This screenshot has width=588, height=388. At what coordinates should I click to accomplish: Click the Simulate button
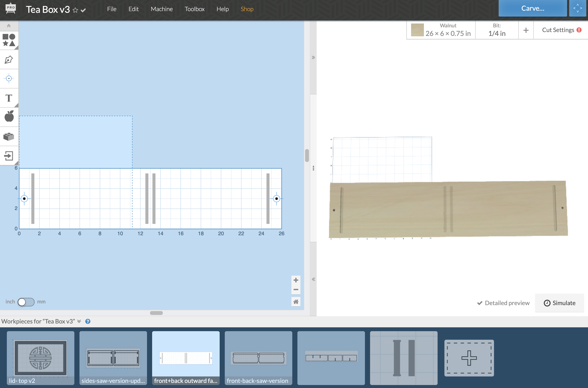[x=560, y=303]
